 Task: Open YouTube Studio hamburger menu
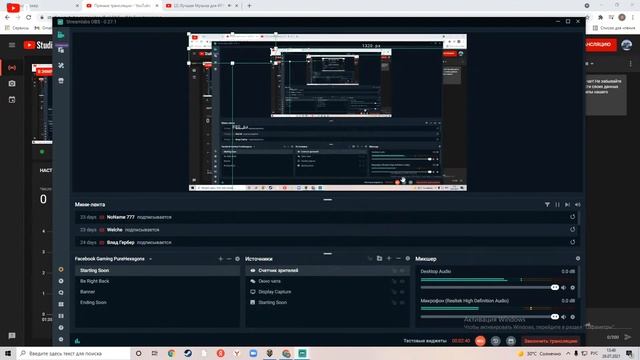[12, 45]
